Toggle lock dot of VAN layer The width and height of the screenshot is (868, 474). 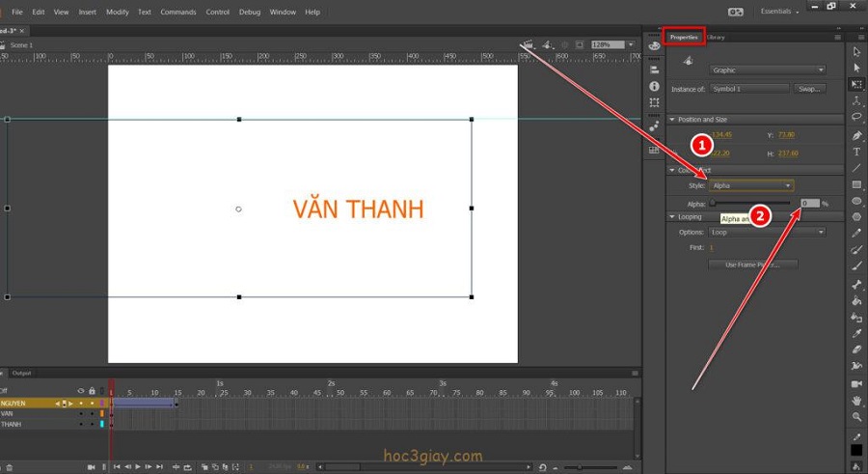(x=92, y=413)
